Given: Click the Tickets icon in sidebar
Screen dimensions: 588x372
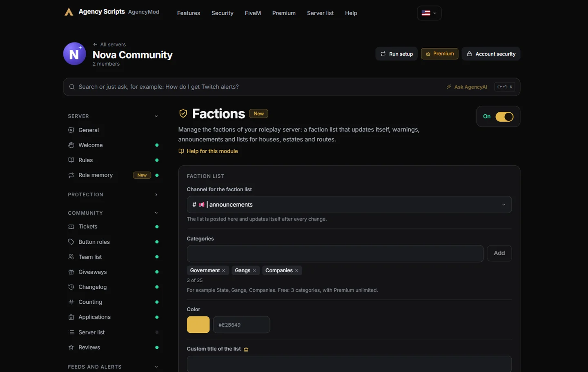Looking at the screenshot, I should tap(71, 227).
